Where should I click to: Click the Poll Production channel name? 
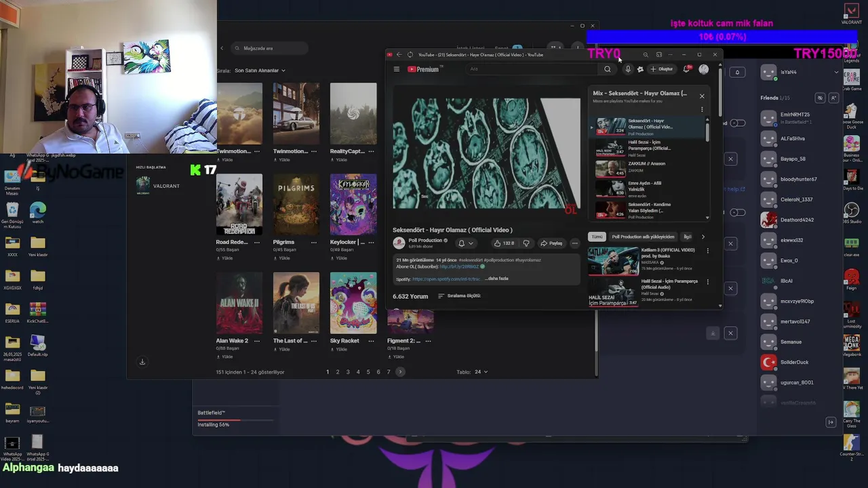[425, 240]
